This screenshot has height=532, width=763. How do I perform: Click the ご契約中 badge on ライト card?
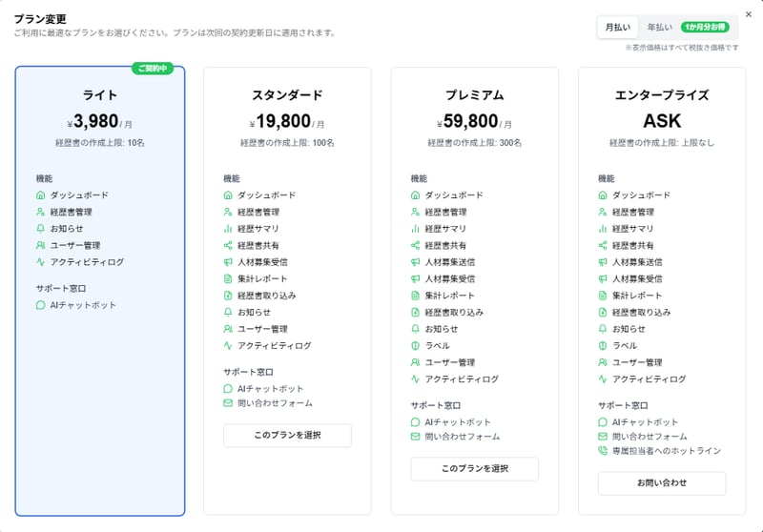pyautogui.click(x=153, y=68)
